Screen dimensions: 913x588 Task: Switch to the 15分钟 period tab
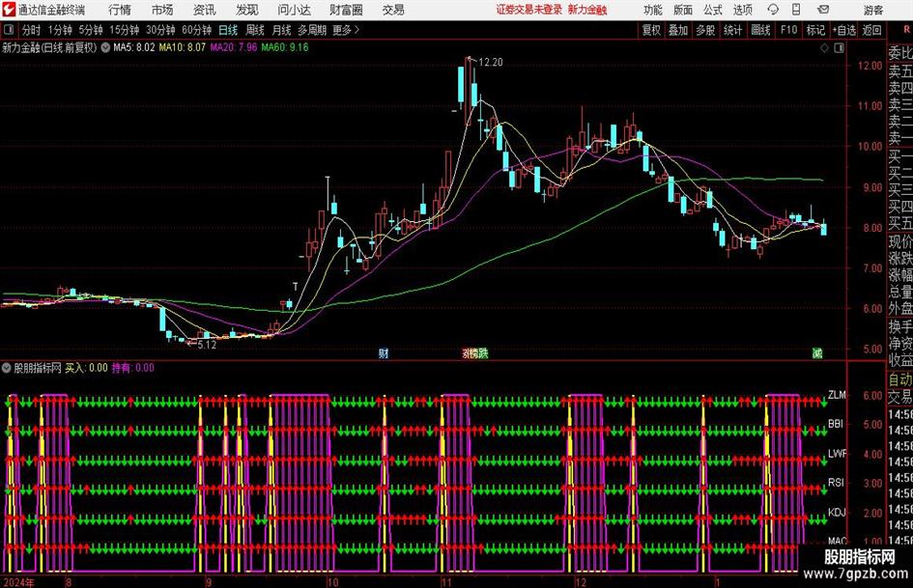(125, 30)
